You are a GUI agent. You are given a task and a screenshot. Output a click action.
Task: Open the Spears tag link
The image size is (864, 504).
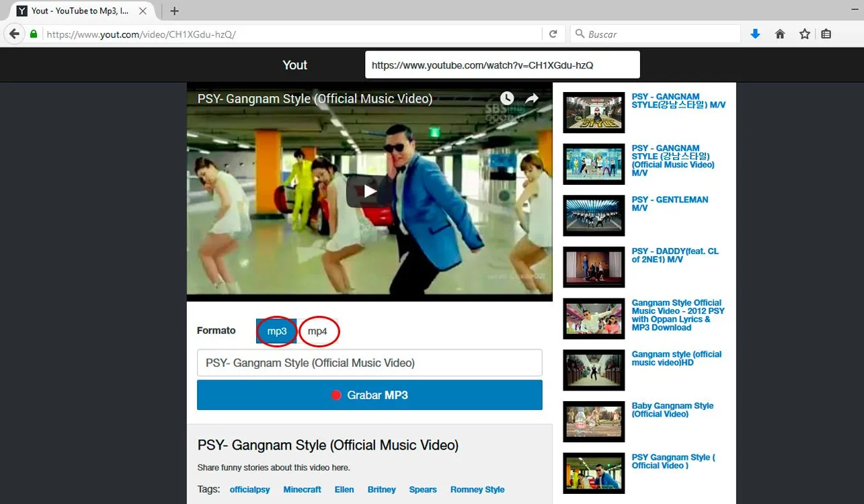coord(423,489)
